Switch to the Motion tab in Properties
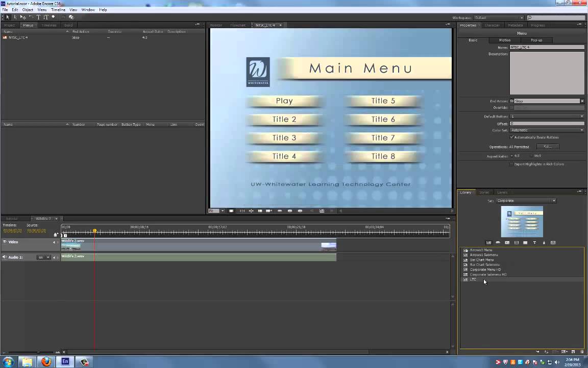Viewport: 588px width, 368px height. click(505, 40)
